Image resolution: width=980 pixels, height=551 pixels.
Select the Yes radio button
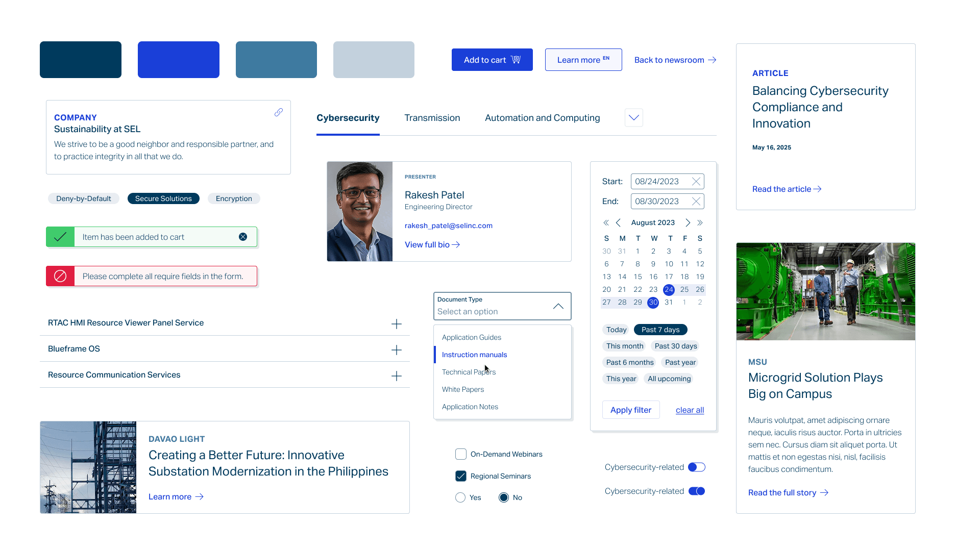tap(460, 497)
